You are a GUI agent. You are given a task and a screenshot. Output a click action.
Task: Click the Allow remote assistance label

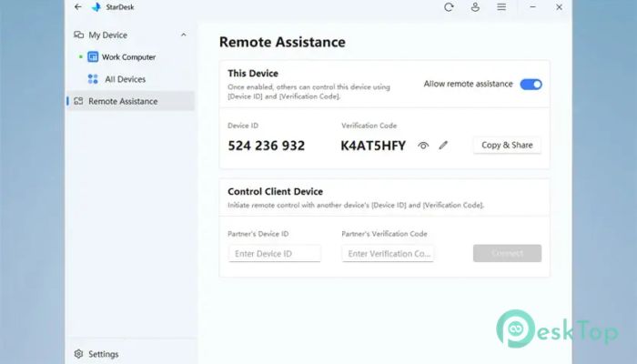click(x=468, y=84)
